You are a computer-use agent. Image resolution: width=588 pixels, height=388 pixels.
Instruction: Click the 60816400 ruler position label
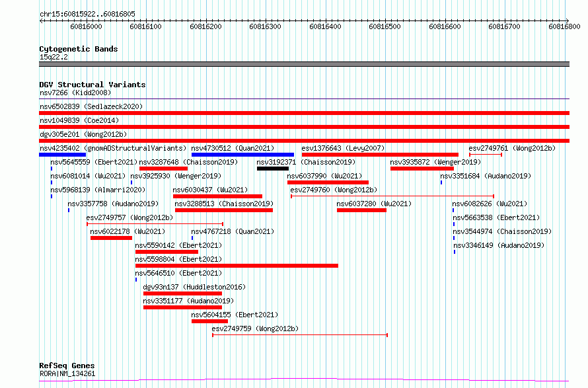point(326,26)
